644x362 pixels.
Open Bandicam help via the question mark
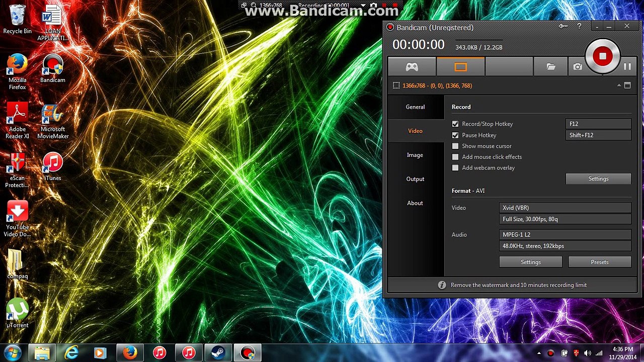click(579, 27)
